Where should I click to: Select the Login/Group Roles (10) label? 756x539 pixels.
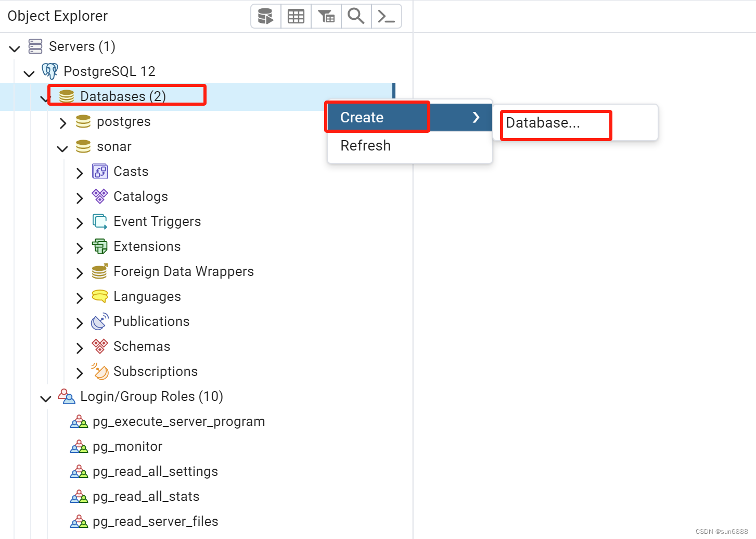(x=151, y=396)
